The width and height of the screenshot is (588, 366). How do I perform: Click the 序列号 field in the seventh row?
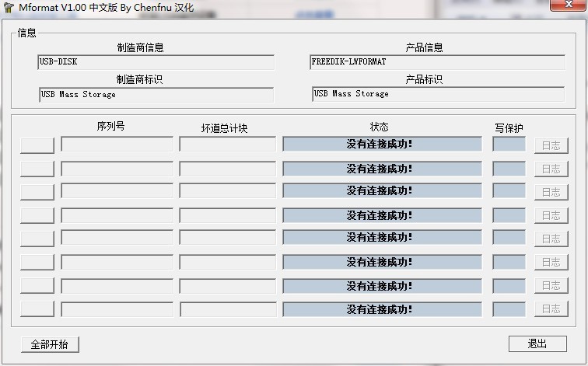tap(117, 286)
